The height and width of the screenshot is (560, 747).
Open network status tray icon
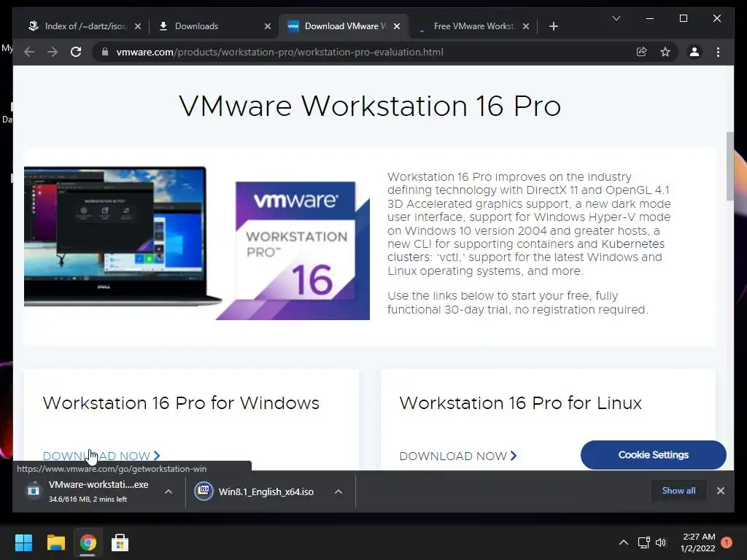coord(643,542)
